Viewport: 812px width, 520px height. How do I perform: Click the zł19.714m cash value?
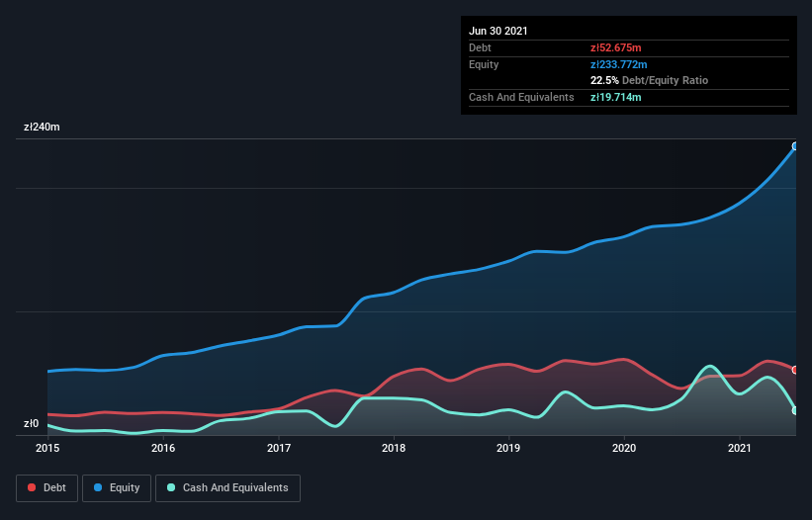click(616, 97)
